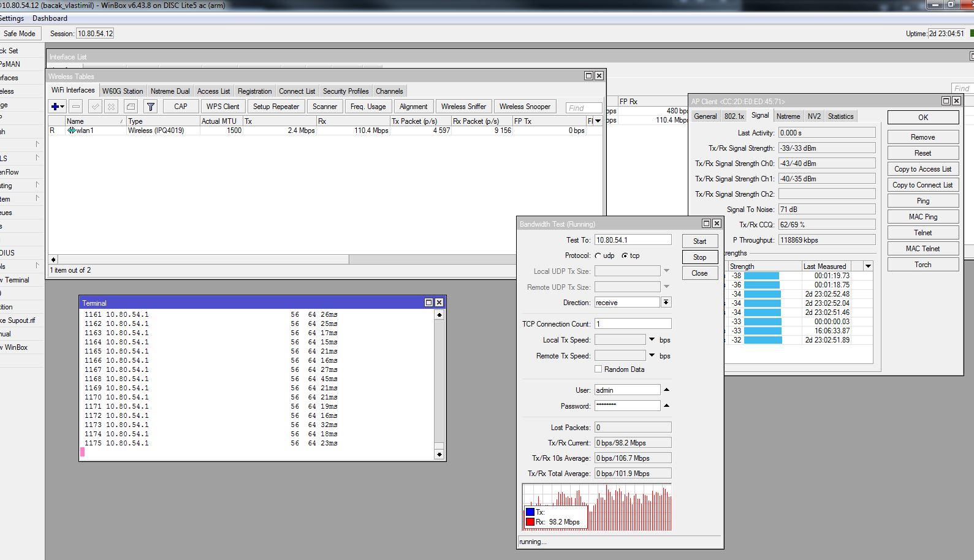The image size is (974, 560).
Task: Click the Setup Repeater button
Action: 276,107
